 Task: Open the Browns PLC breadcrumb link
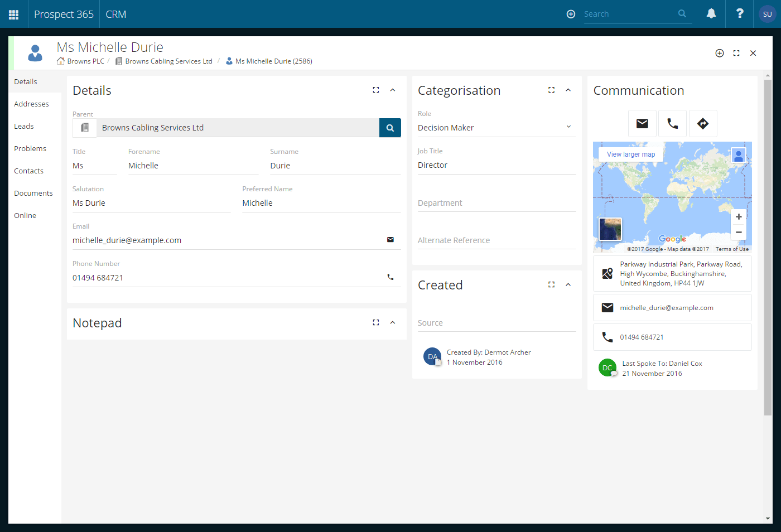pyautogui.click(x=84, y=61)
